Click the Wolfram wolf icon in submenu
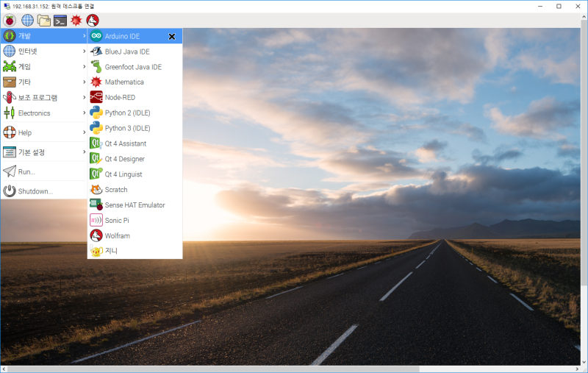 [96, 235]
